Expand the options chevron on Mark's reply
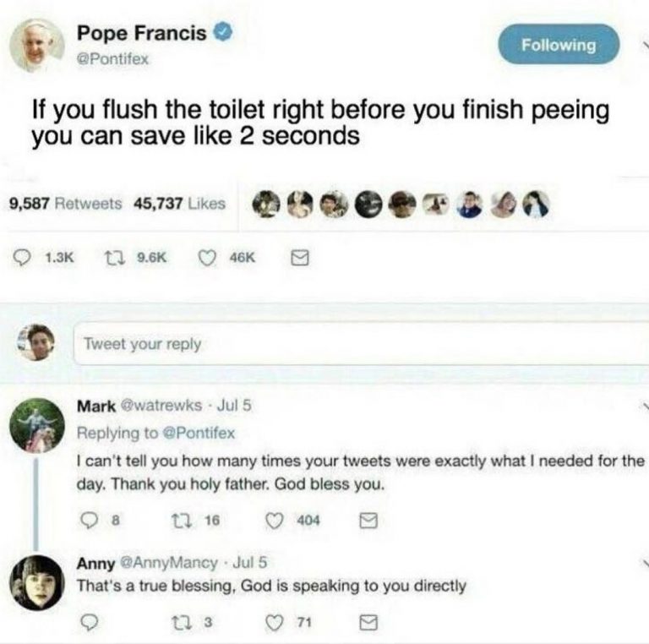Image resolution: width=649 pixels, height=644 pixels. (x=644, y=406)
